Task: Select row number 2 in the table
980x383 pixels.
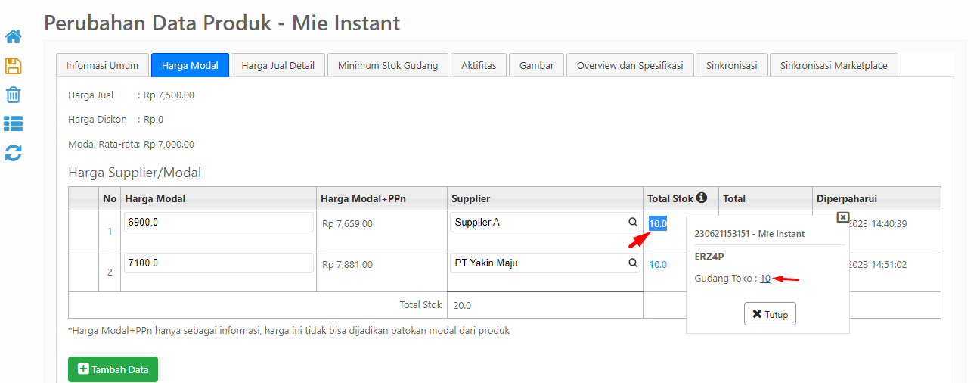Action: coord(110,272)
